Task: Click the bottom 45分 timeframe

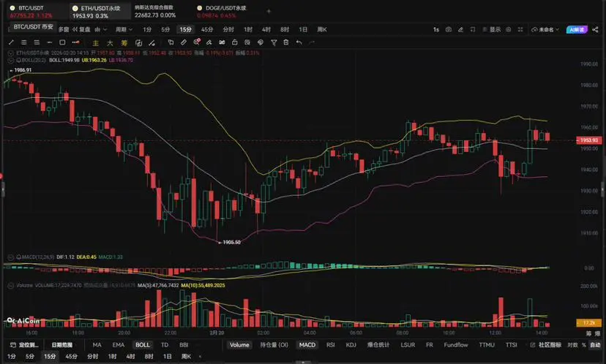Action: pyautogui.click(x=72, y=356)
